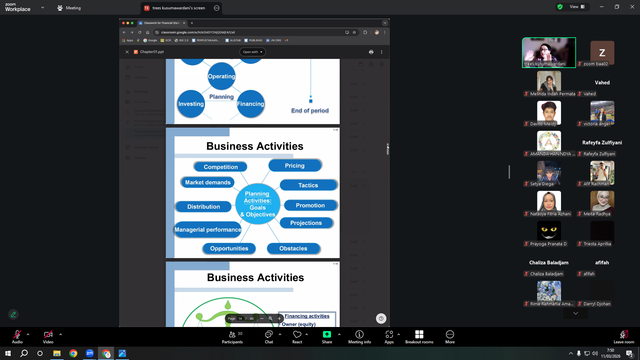Select trees kusumawardani's video thumbnail
Viewport: 640px width, 360px height.
(549, 52)
